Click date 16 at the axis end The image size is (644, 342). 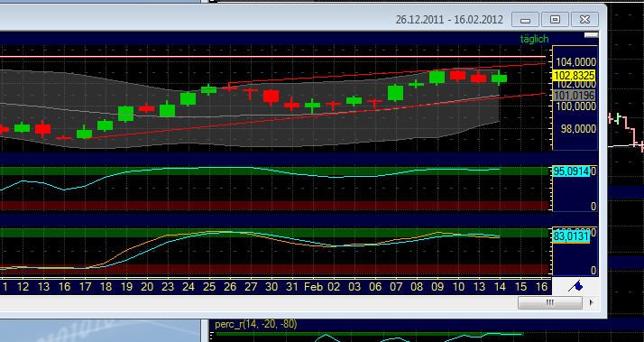pyautogui.click(x=542, y=287)
